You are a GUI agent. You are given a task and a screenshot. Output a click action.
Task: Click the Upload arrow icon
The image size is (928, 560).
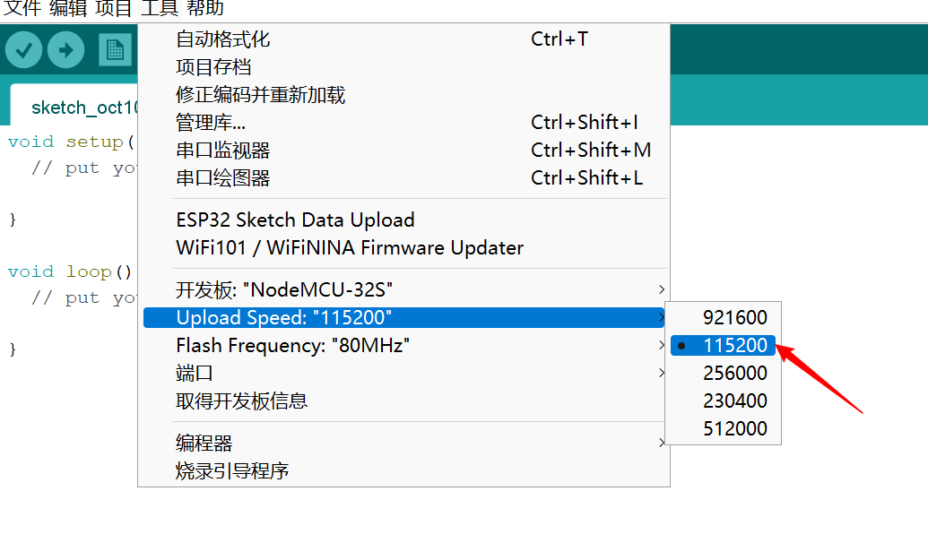coord(65,49)
